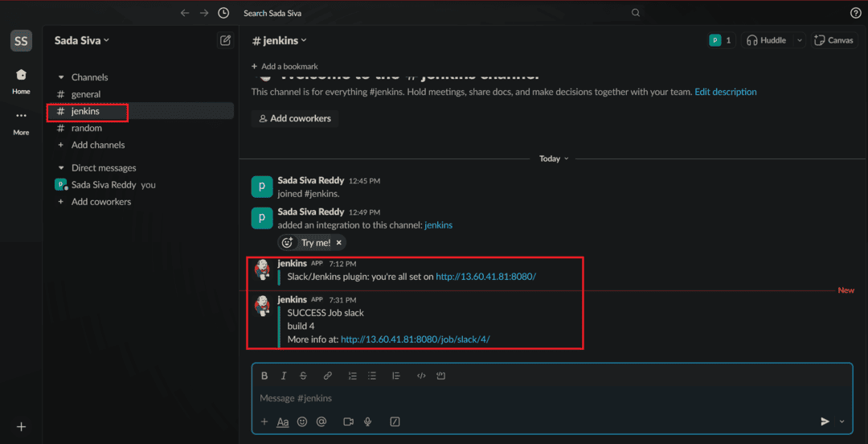The width and height of the screenshot is (868, 444).
Task: Click the Edit description link
Action: 726,92
